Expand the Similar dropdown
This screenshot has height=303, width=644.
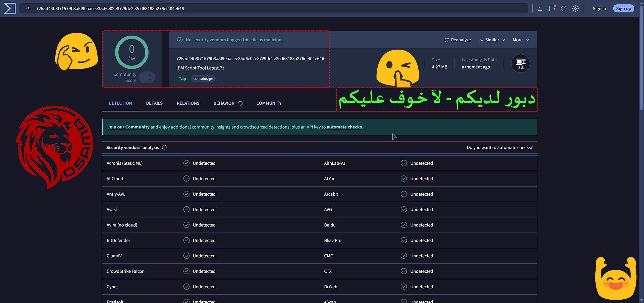click(492, 40)
